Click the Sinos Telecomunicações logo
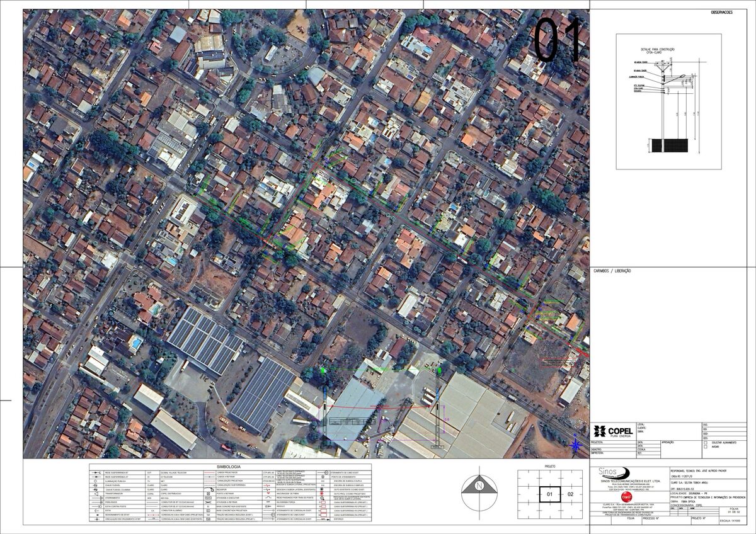Image resolution: width=756 pixels, height=534 pixels. coord(614,473)
